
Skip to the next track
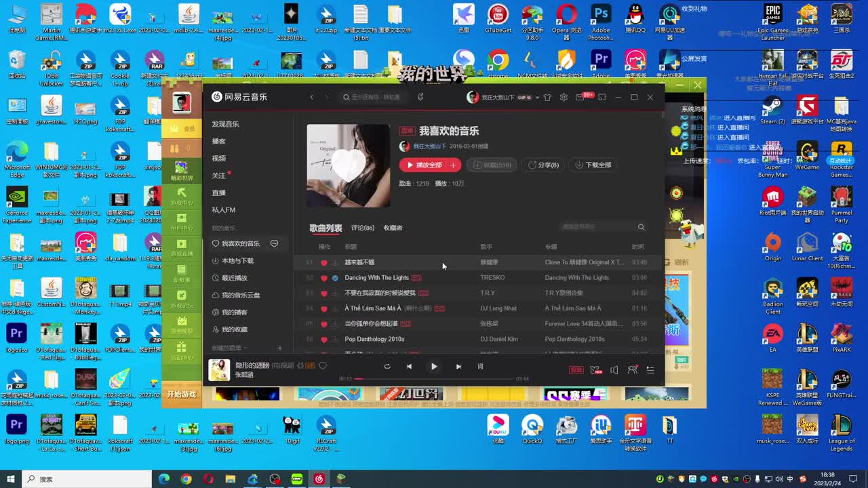(x=458, y=367)
